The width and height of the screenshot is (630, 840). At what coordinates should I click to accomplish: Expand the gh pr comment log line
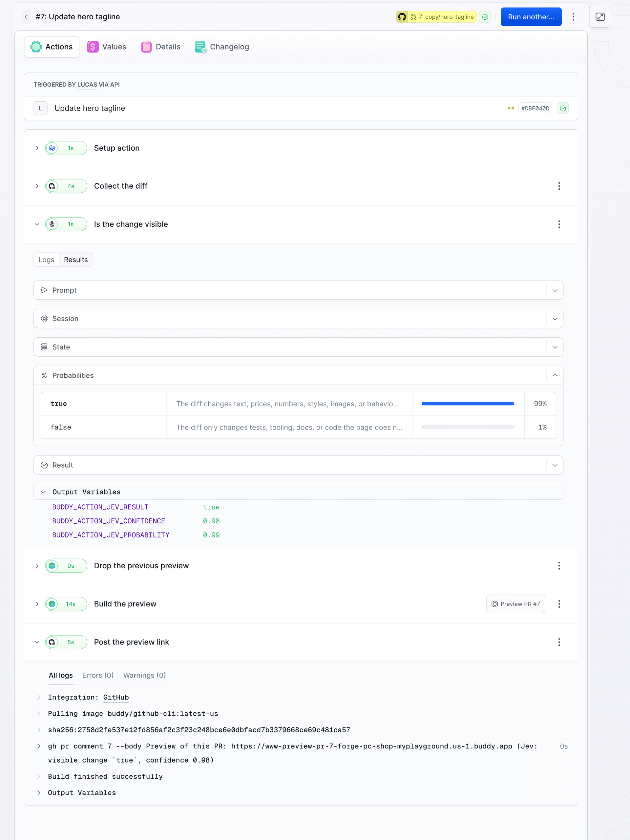39,746
